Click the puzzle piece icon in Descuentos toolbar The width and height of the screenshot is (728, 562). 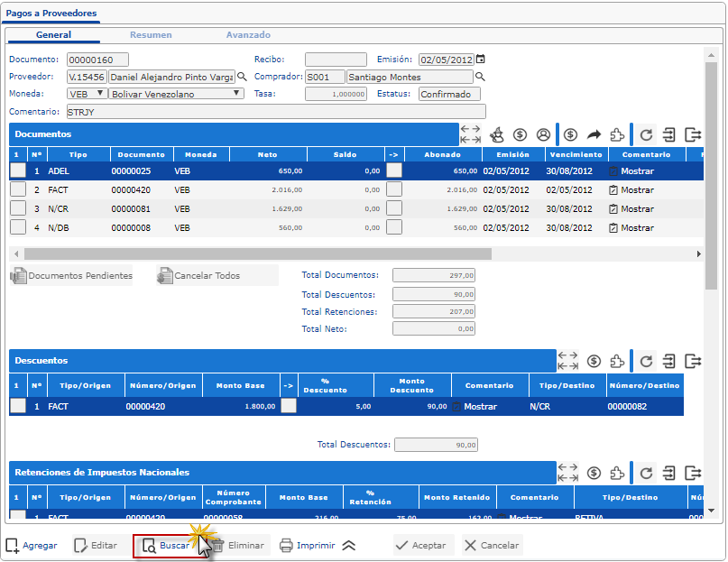[x=617, y=361]
